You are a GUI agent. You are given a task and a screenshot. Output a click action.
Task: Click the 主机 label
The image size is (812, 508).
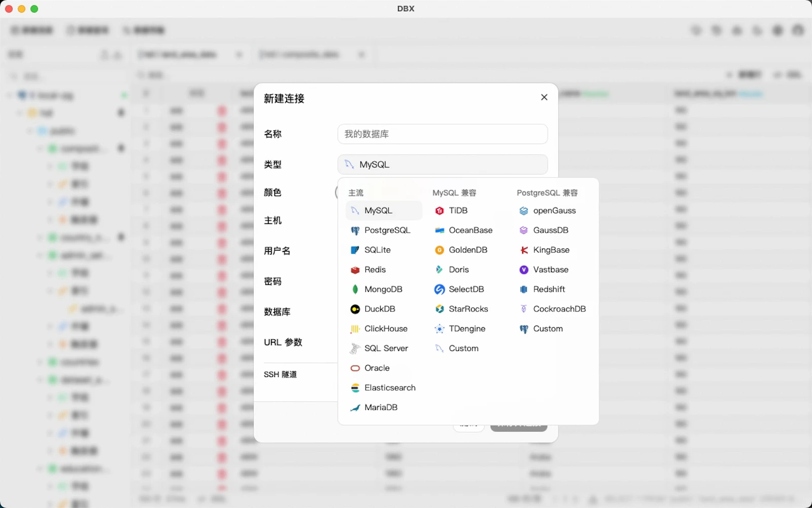(273, 220)
